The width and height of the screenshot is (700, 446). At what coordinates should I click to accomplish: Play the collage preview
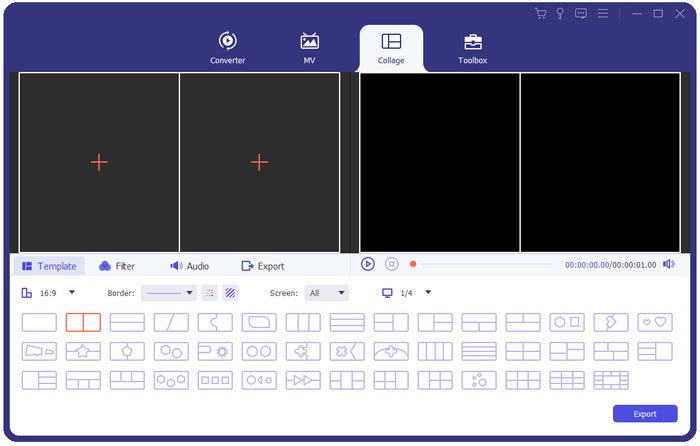click(367, 264)
